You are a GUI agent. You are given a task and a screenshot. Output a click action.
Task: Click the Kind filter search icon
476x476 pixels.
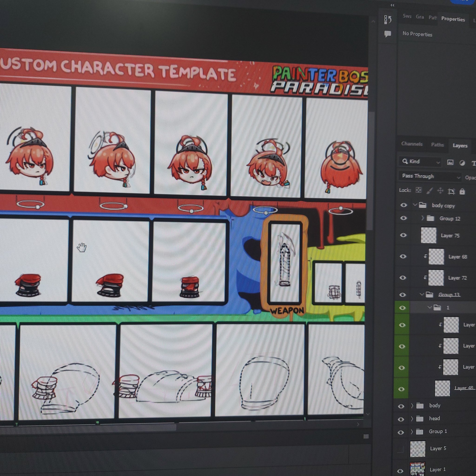click(x=405, y=161)
